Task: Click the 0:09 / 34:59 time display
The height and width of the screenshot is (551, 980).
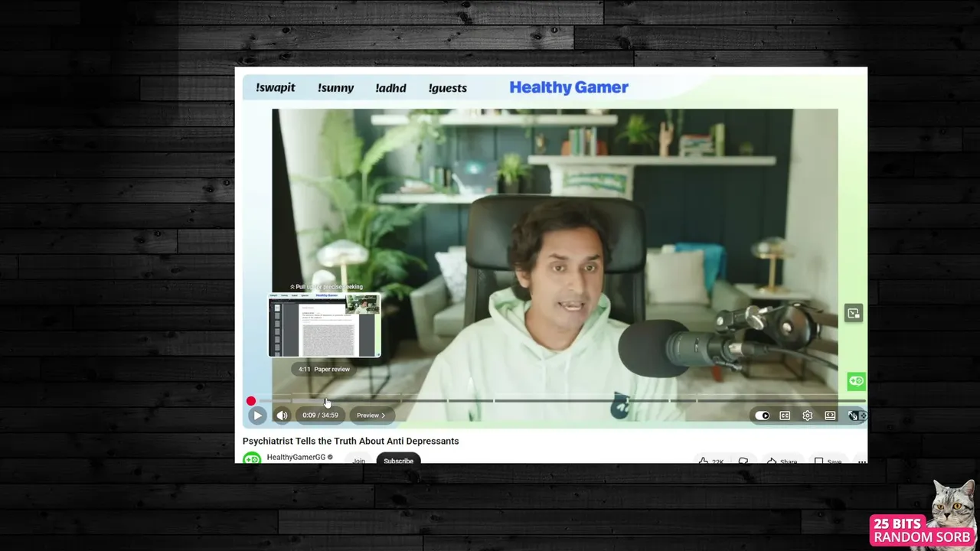Action: [x=320, y=416]
